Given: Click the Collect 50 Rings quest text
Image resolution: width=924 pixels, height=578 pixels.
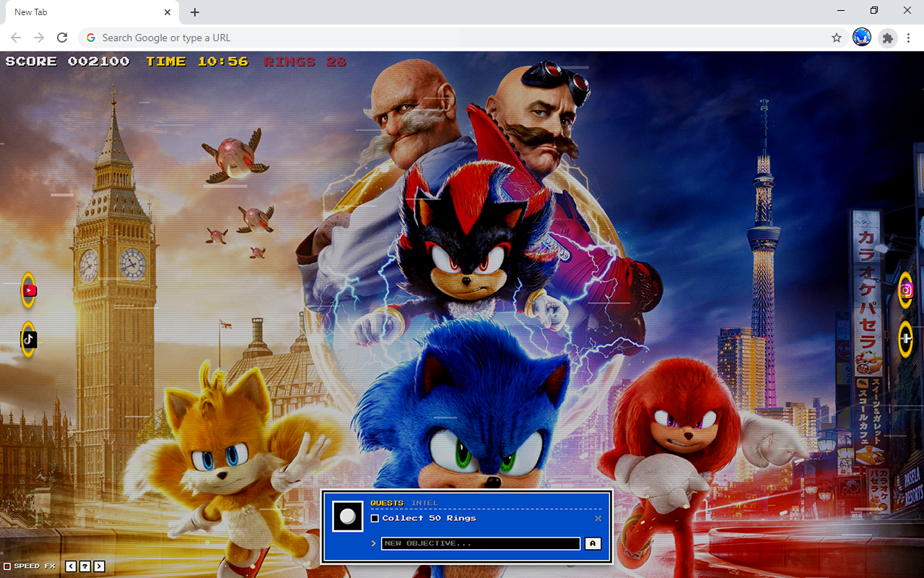Looking at the screenshot, I should coord(430,519).
